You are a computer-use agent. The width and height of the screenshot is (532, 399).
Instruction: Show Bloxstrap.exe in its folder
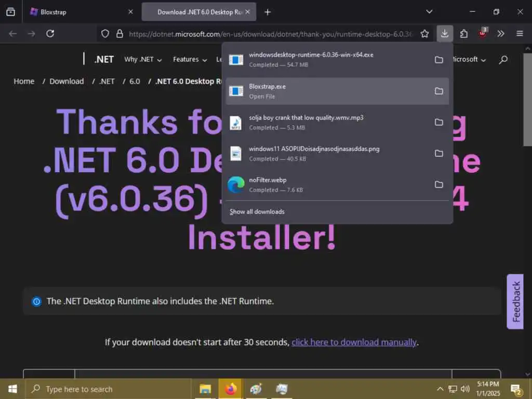439,91
